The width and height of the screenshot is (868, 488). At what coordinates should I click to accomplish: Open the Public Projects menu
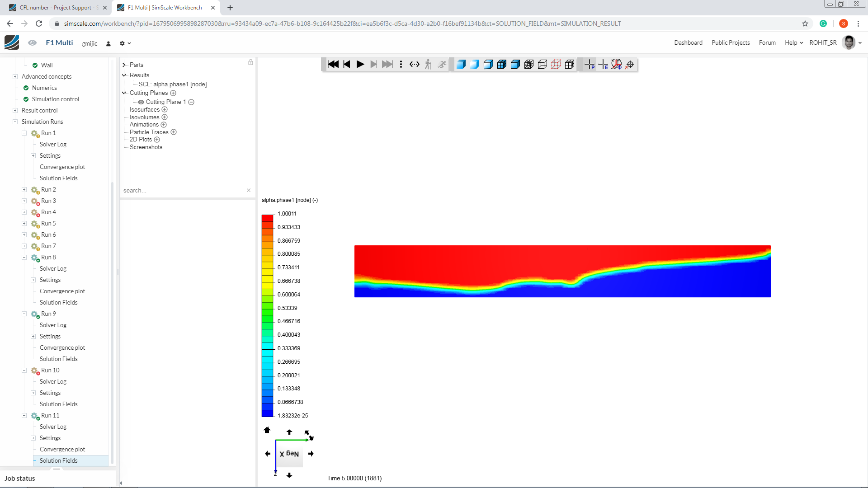(731, 42)
